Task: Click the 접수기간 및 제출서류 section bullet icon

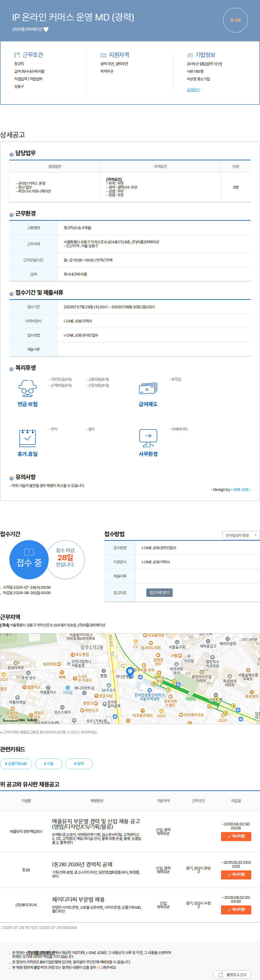Action: coord(11,294)
